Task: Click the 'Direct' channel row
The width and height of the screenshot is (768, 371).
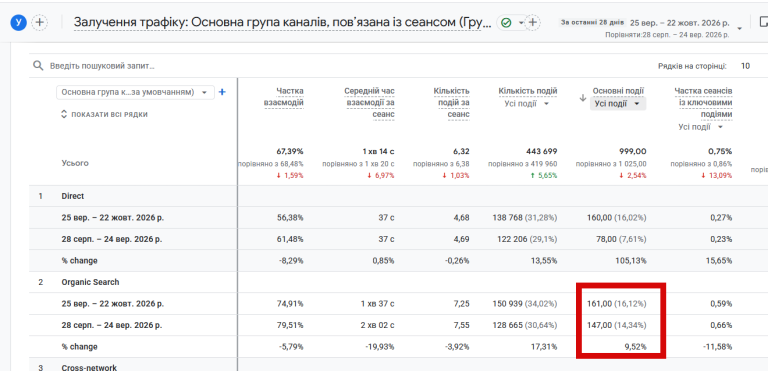Action: (x=72, y=196)
